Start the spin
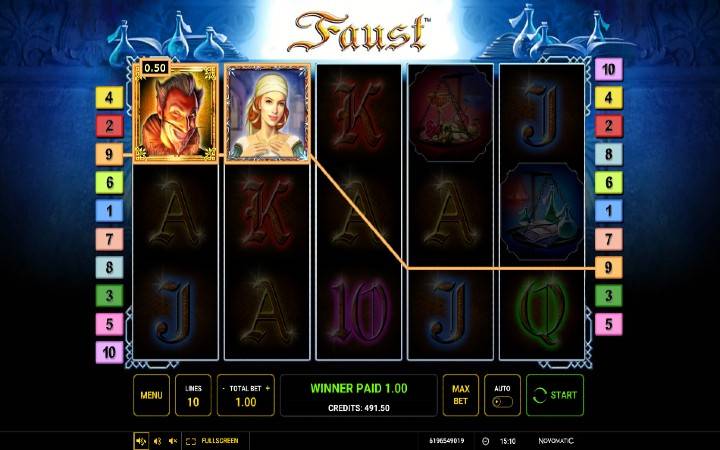 point(555,395)
